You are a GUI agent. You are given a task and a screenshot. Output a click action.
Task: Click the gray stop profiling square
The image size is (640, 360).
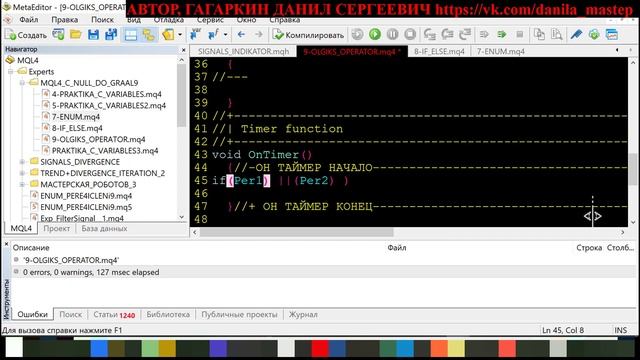coord(520,35)
